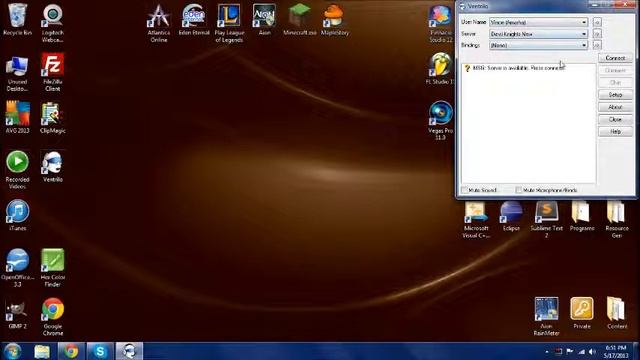Expand the Bindings dropdown in Ventrilo
640x360 pixels.
point(584,45)
